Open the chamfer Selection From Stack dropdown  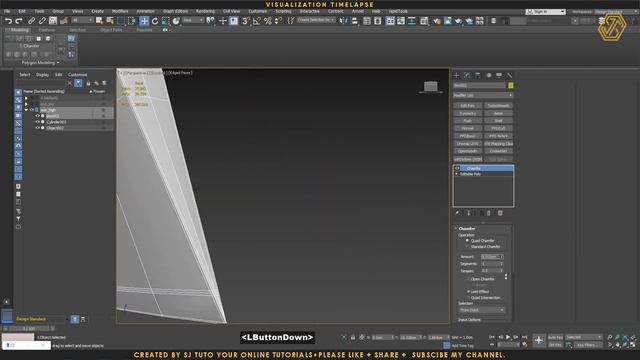tap(482, 310)
